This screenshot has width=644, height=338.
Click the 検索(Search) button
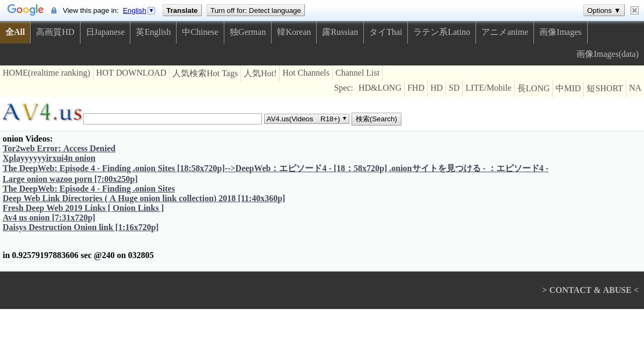coord(376,119)
